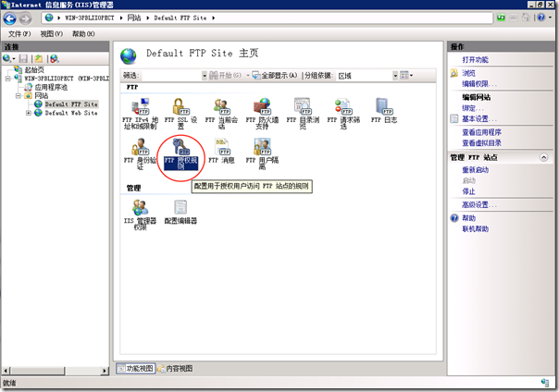
Task: Click the 筛选 filter input field
Action: click(171, 76)
